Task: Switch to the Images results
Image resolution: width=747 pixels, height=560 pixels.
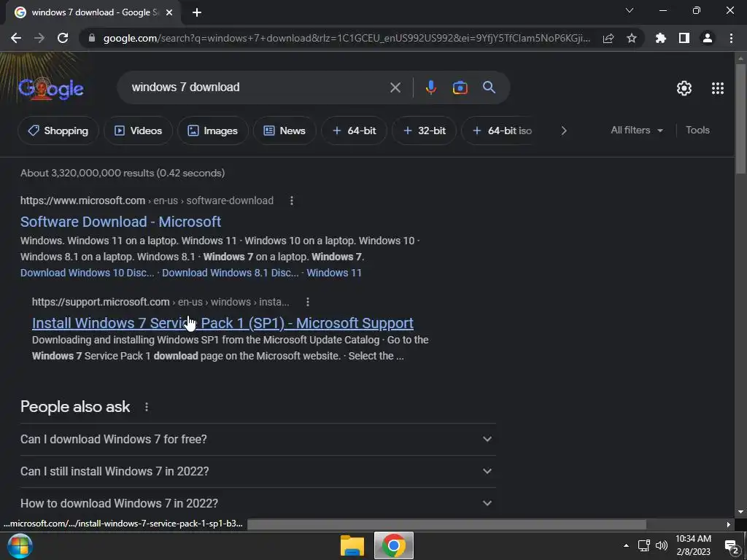Action: click(x=212, y=131)
